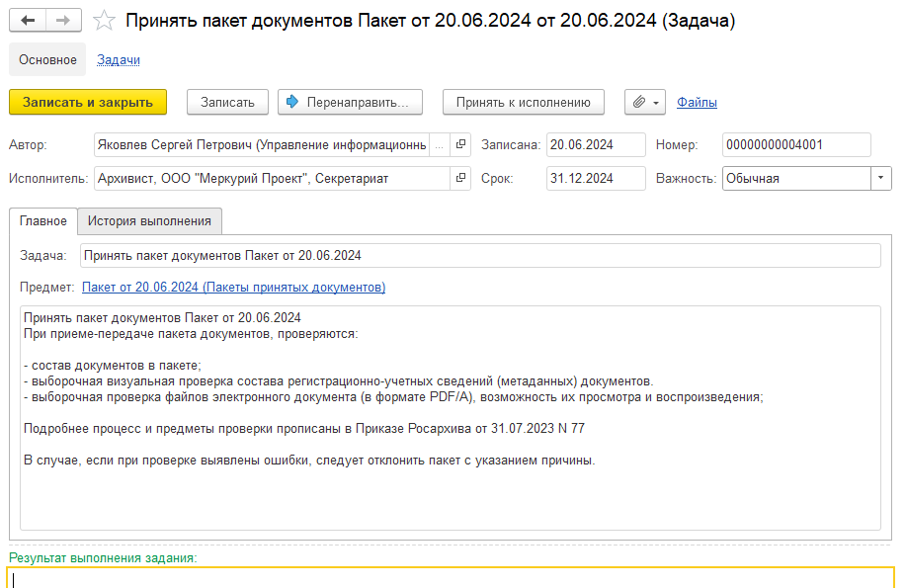The image size is (906, 588).
Task: Click the Важность field showing Обычная
Action: point(796,178)
